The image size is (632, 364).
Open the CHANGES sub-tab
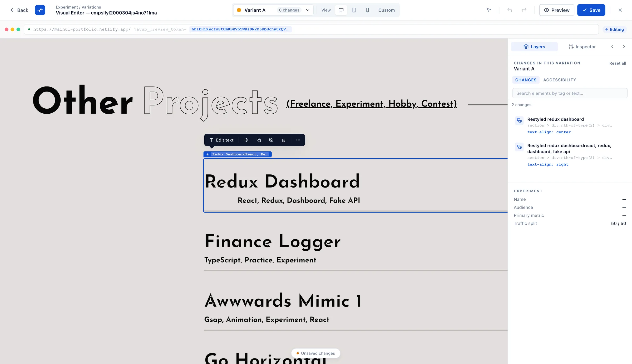point(526,80)
